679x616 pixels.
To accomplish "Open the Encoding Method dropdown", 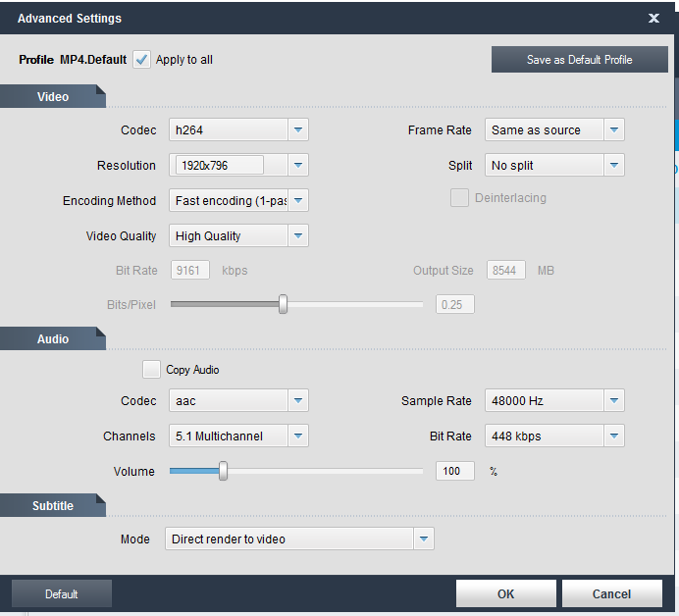I will click(x=298, y=201).
